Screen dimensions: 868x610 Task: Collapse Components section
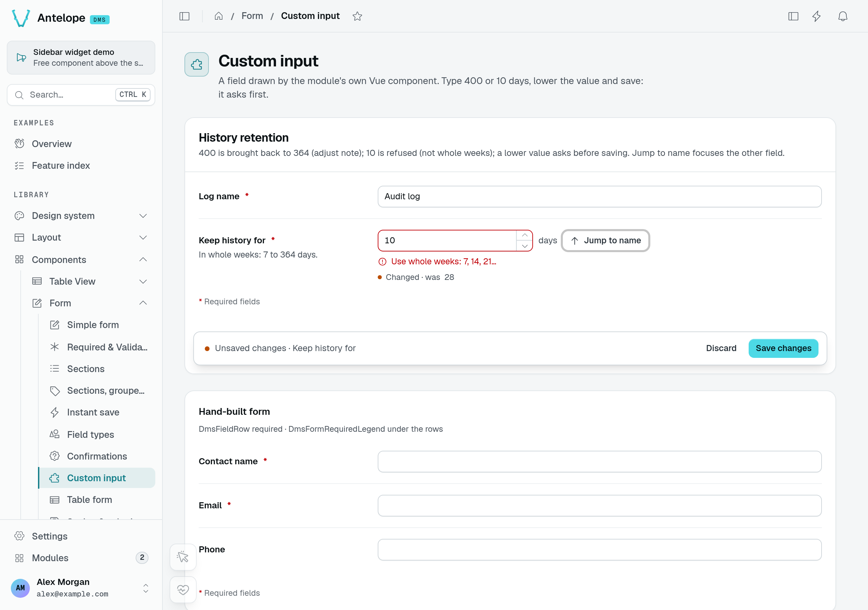pyautogui.click(x=81, y=259)
